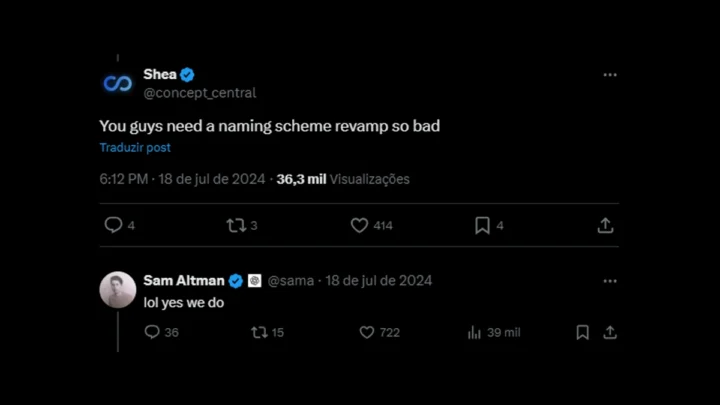The height and width of the screenshot is (405, 720).
Task: Like Sam Altman's 'lol yes we do' reply
Action: pyautogui.click(x=367, y=332)
